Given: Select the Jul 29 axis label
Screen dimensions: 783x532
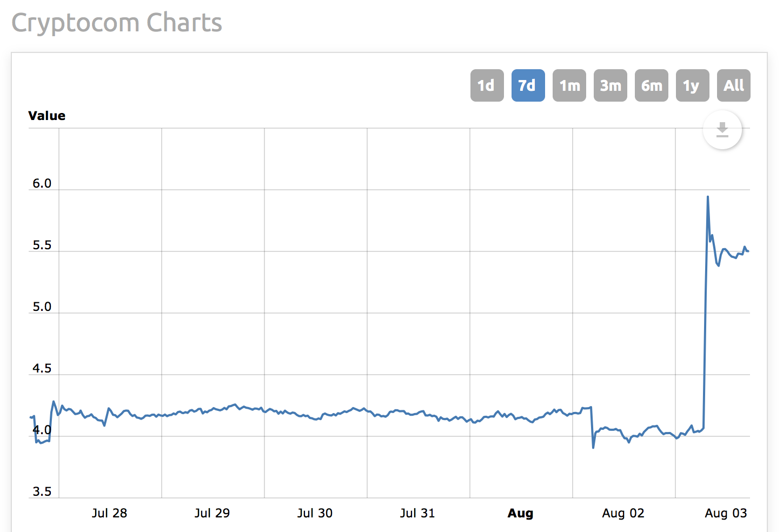Looking at the screenshot, I should [212, 513].
